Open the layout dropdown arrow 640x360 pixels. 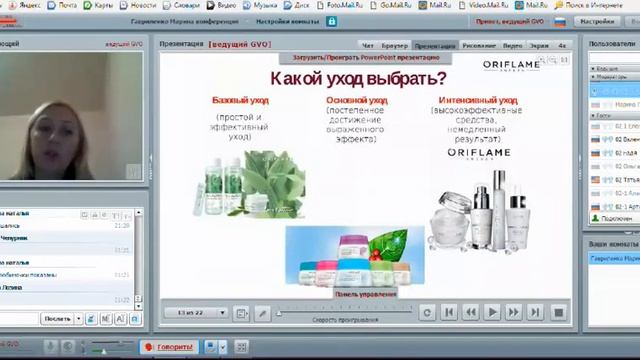pyautogui.click(x=222, y=347)
